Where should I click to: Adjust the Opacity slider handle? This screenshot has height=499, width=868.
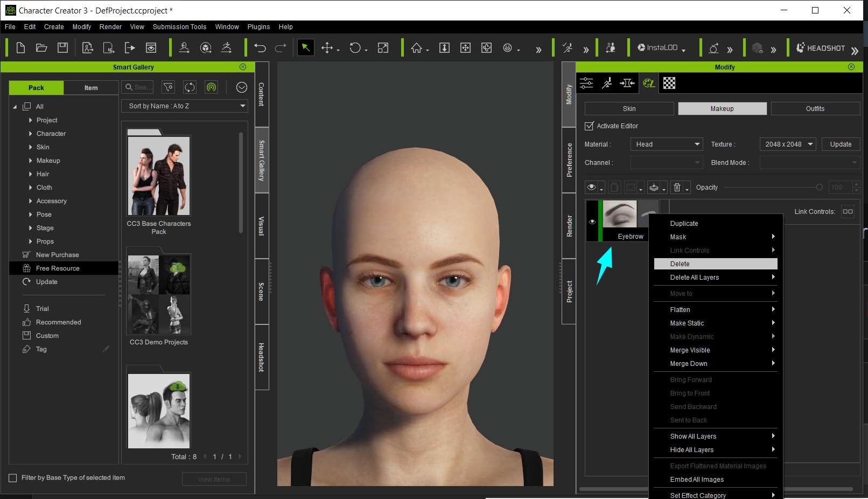820,188
